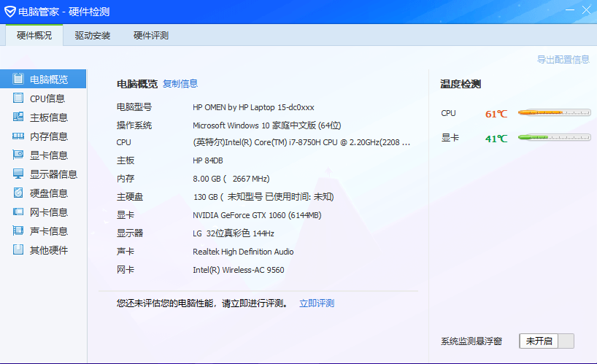The height and width of the screenshot is (364, 597).
Task: Click the 其他硬件 other hardware icon
Action: (18, 250)
